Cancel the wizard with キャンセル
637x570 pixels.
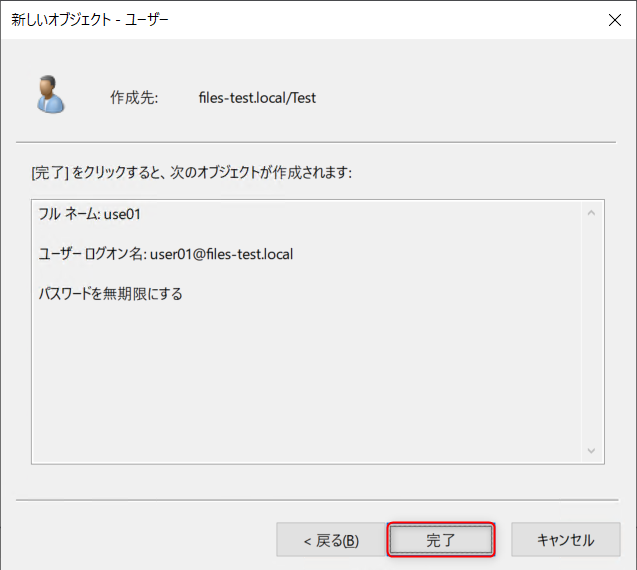click(565, 540)
